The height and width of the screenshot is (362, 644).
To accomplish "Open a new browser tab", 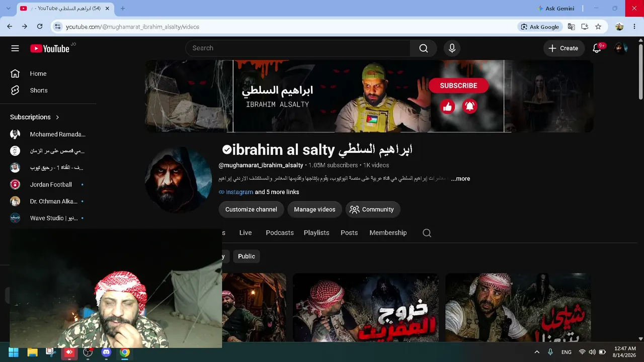I will pos(123,9).
